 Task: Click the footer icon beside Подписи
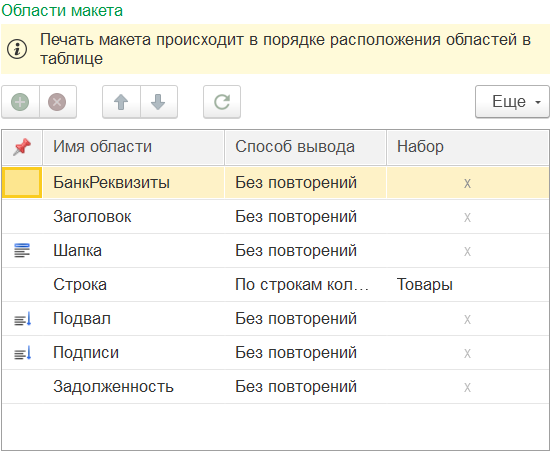pyautogui.click(x=22, y=353)
